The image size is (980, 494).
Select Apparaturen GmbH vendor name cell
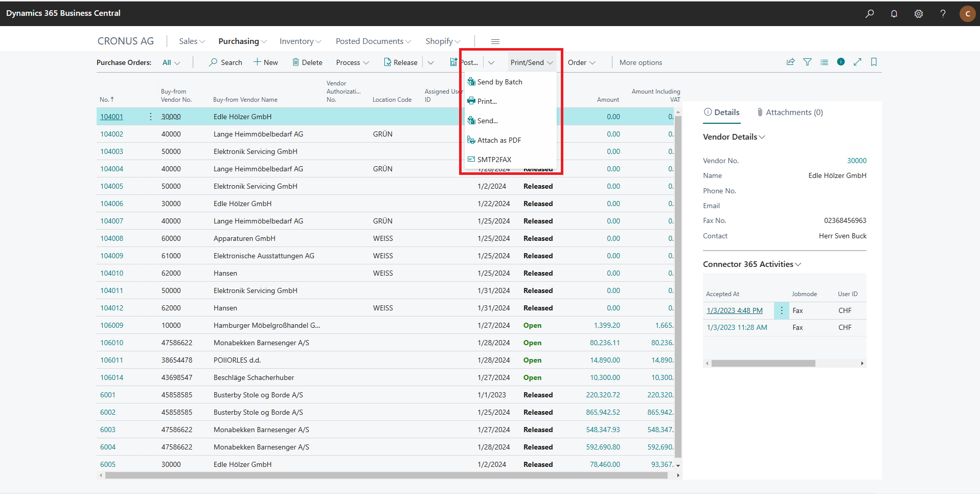point(244,238)
